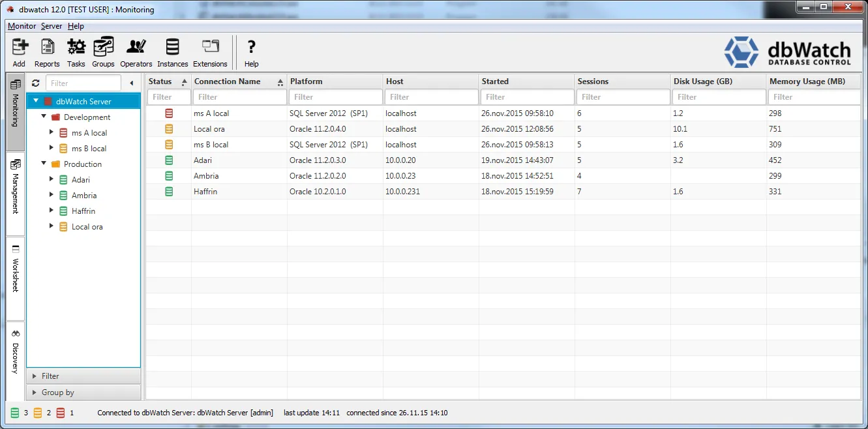Image resolution: width=868 pixels, height=429 pixels.
Task: Open the Operators toolbar icon
Action: point(136,47)
